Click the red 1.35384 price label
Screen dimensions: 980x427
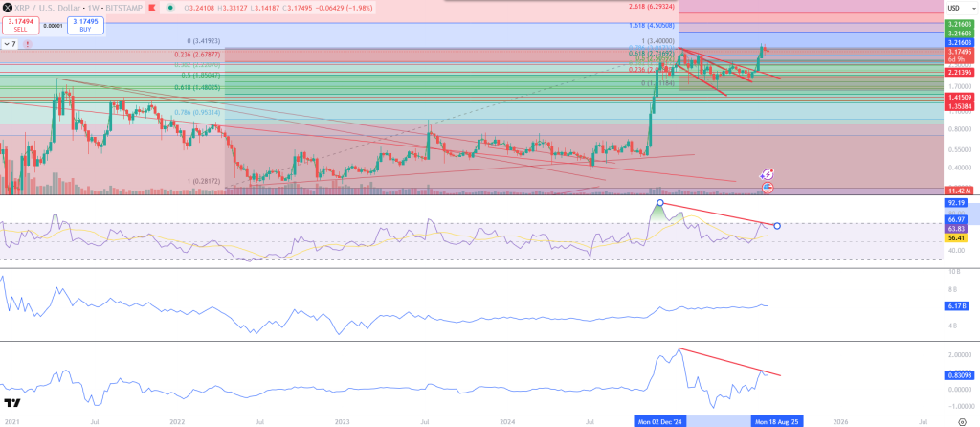click(957, 106)
